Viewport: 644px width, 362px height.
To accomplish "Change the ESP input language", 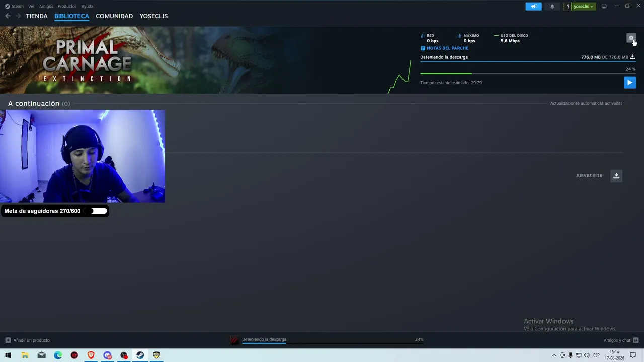I will pyautogui.click(x=596, y=355).
